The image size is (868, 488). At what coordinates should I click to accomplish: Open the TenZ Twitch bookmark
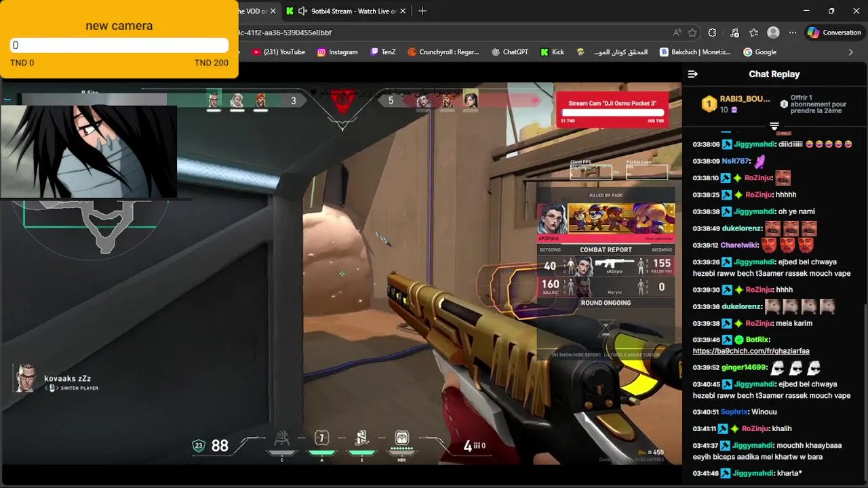click(382, 52)
